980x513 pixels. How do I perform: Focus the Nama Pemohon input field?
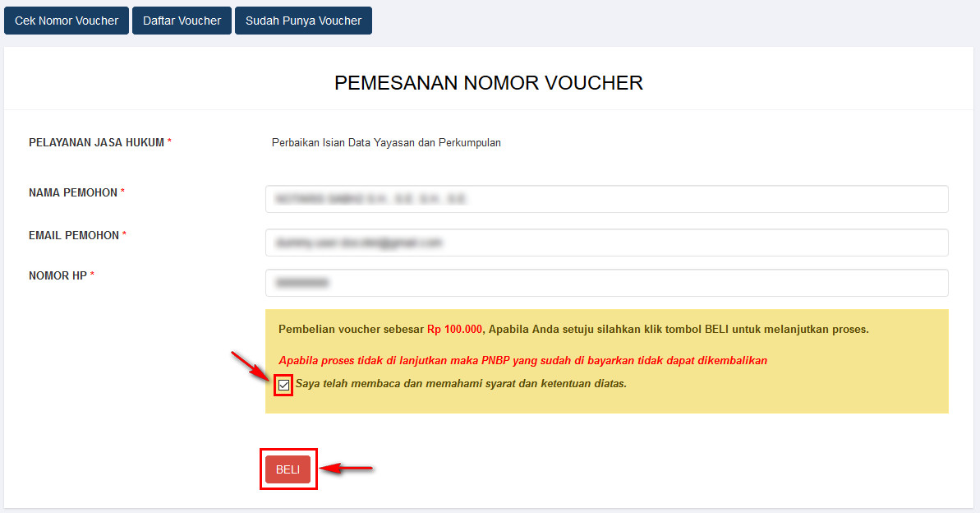606,199
